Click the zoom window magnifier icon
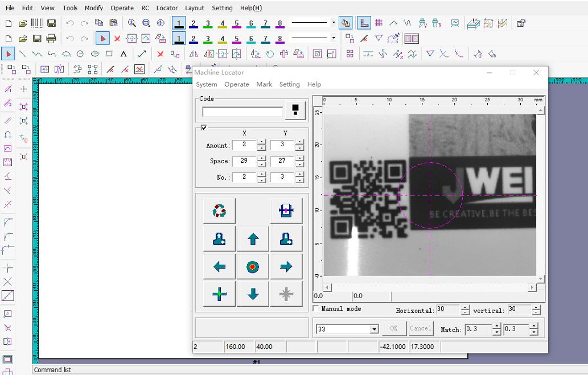Viewport: 588px width, 375px height. 146,23
